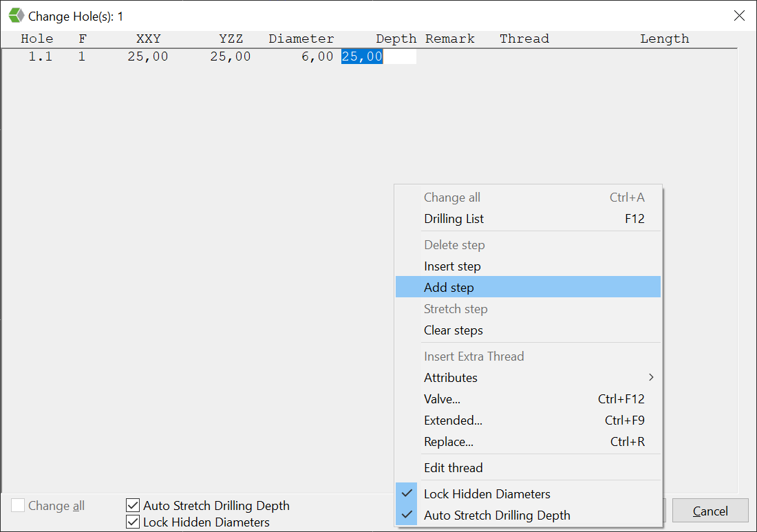Select Stretch step menu entry
757x532 pixels.
[x=528, y=308]
